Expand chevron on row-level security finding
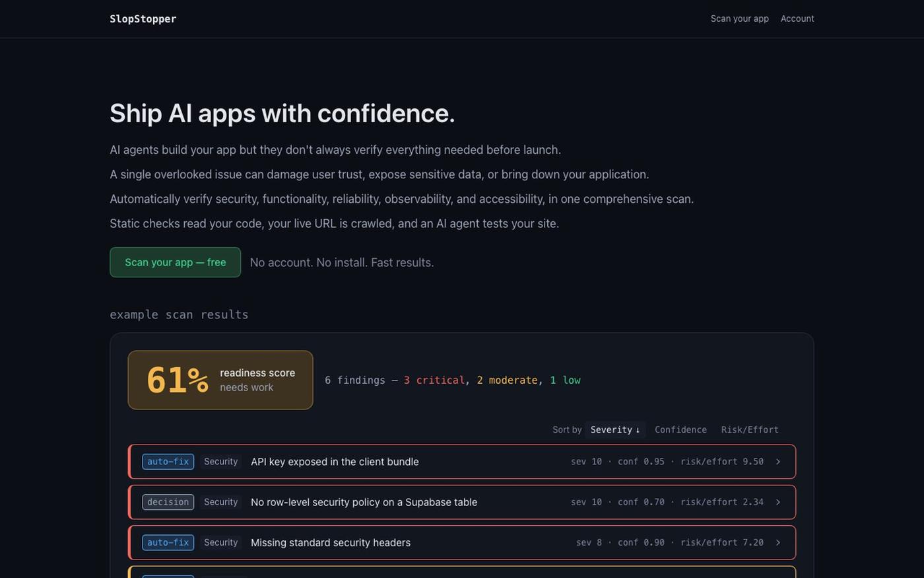The height and width of the screenshot is (578, 924). coord(778,502)
